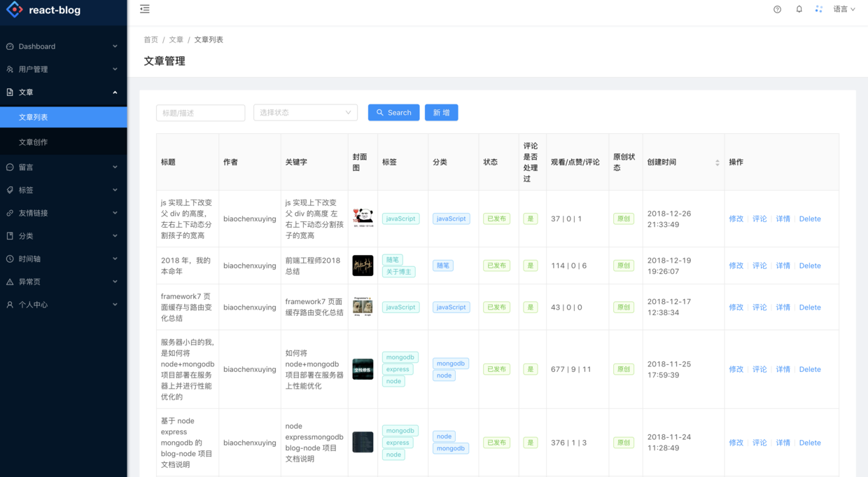Click the Dashboard gauge icon in sidebar
Viewport: 868px width, 477px height.
click(x=10, y=47)
